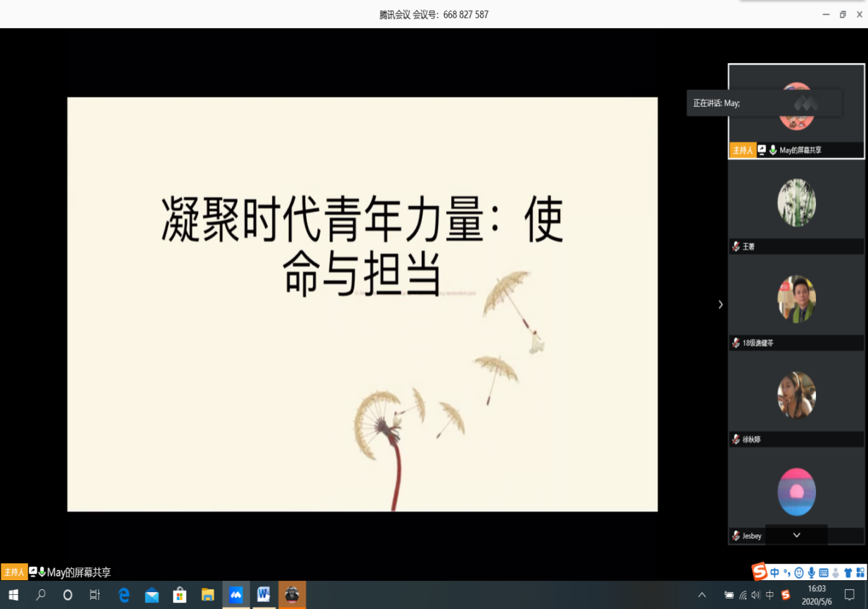Launch Microsoft Word from the taskbar
Image resolution: width=868 pixels, height=609 pixels.
click(x=264, y=594)
